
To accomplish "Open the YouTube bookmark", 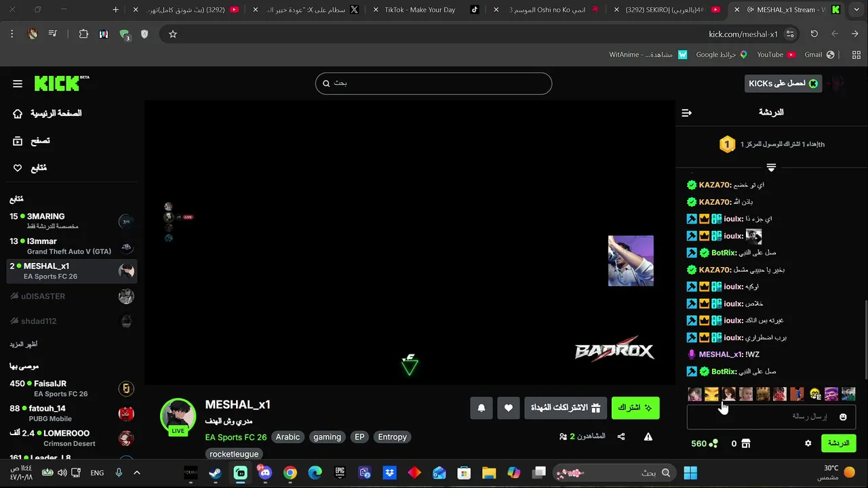I will (776, 54).
